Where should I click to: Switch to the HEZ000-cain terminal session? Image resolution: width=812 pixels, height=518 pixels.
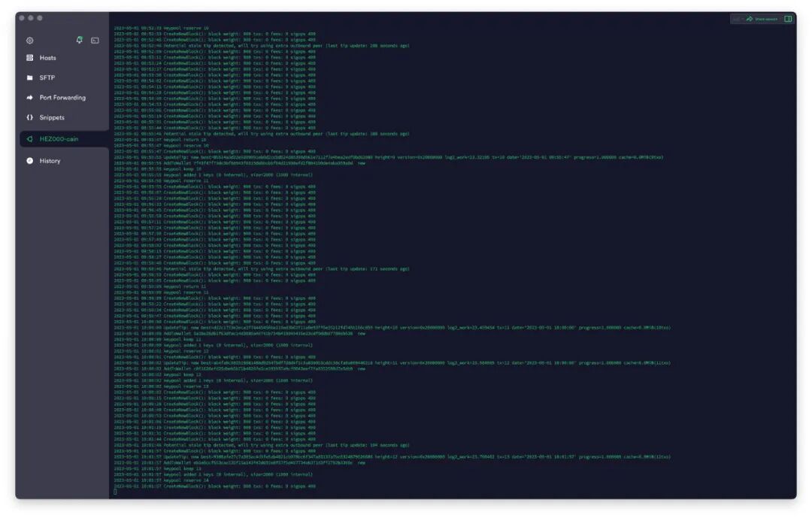click(x=64, y=139)
